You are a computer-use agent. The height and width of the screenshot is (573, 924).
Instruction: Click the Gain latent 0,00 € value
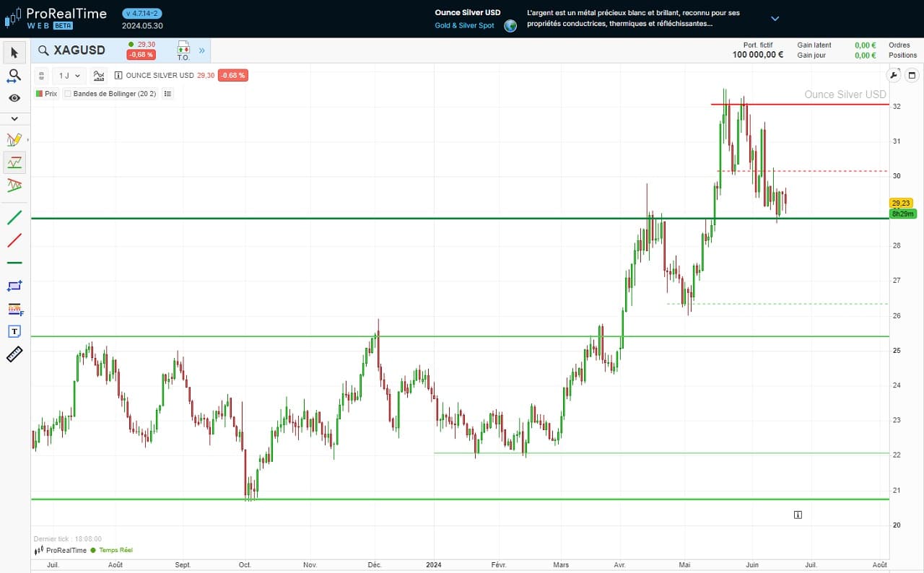[x=865, y=45]
